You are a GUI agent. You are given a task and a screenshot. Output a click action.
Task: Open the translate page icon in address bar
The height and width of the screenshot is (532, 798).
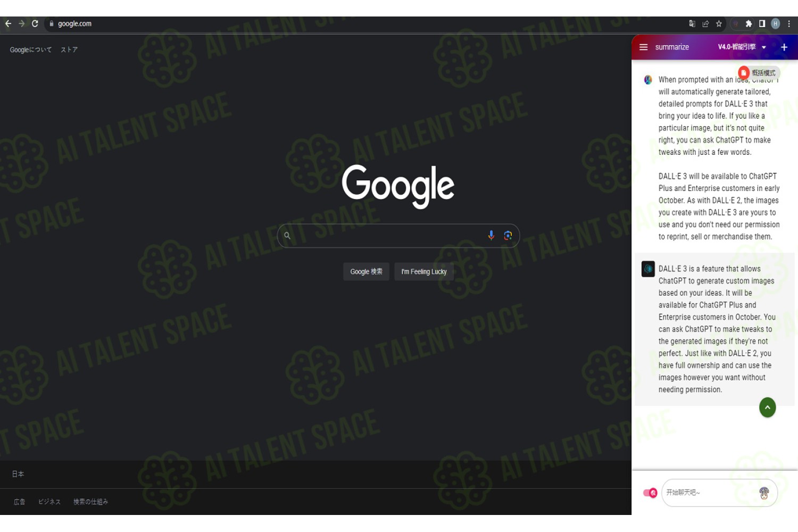[692, 24]
